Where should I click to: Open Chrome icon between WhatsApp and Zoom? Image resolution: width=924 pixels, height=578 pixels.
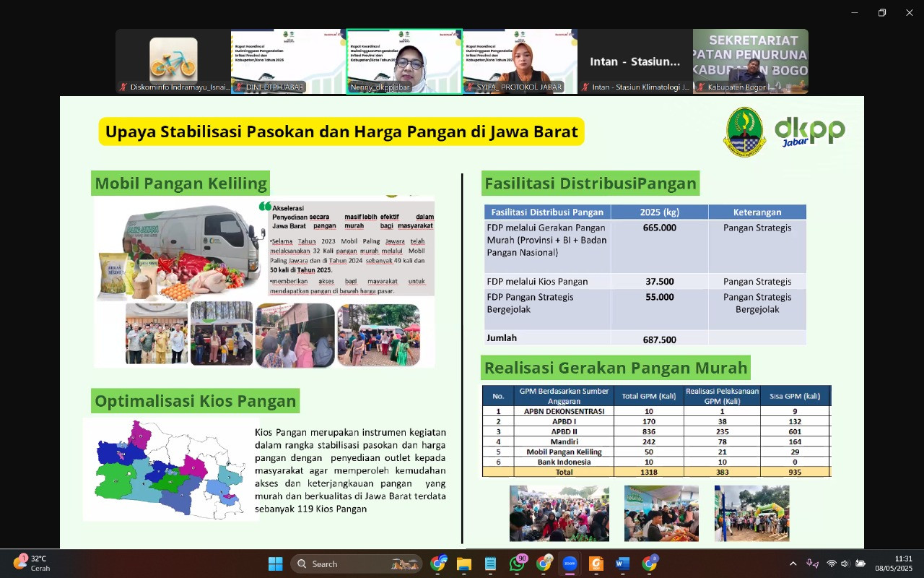[x=544, y=564]
